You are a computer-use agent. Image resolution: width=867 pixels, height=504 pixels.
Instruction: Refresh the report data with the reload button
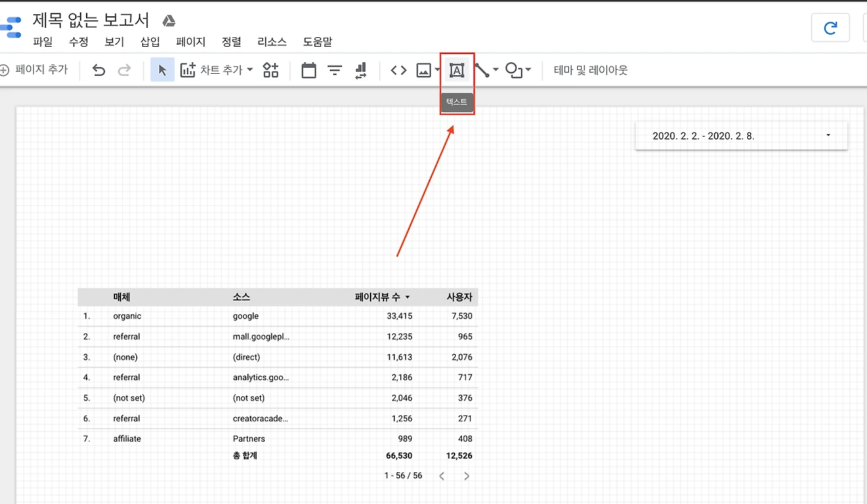pos(830,28)
